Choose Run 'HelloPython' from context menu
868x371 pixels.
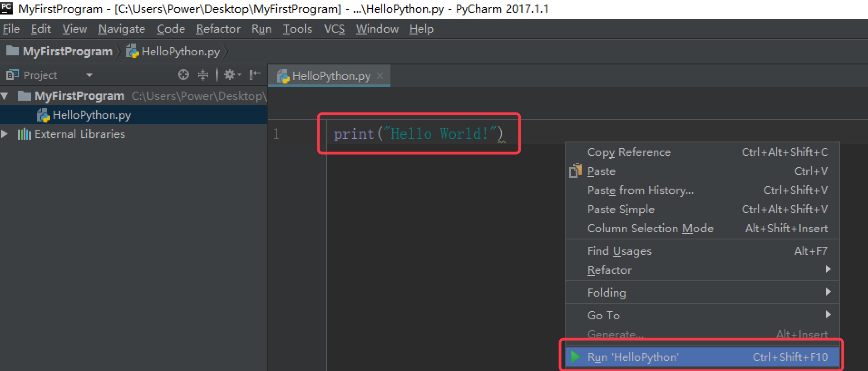[633, 357]
